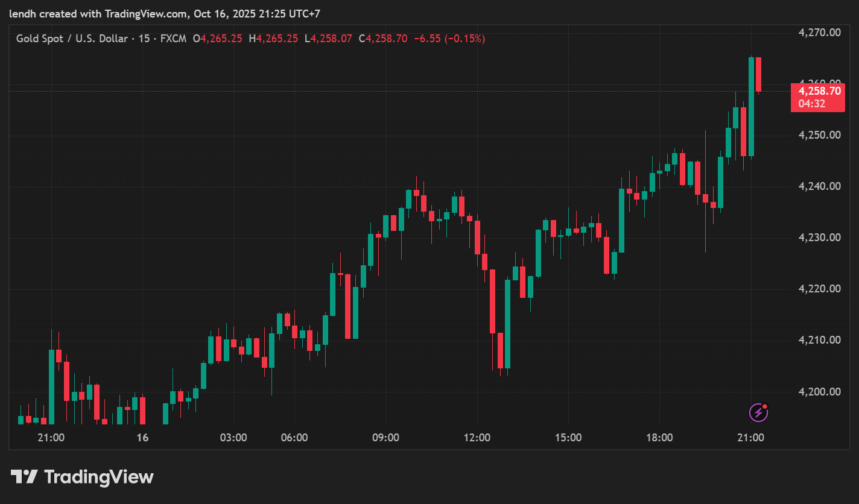Viewport: 859px width, 504px height.
Task: Click the 12:00 time axis label
Action: 477,438
